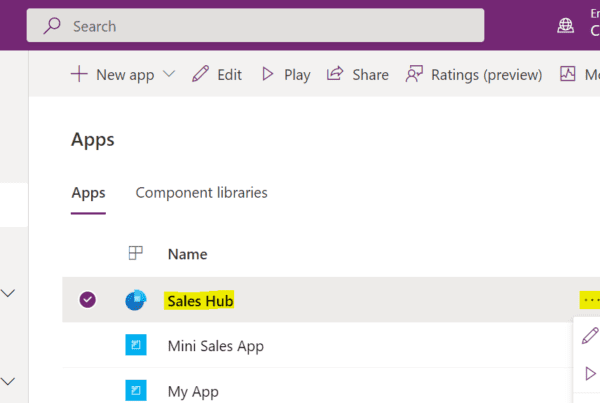The image size is (600, 403).
Task: Click the Sales Hub app icon
Action: pyautogui.click(x=136, y=300)
